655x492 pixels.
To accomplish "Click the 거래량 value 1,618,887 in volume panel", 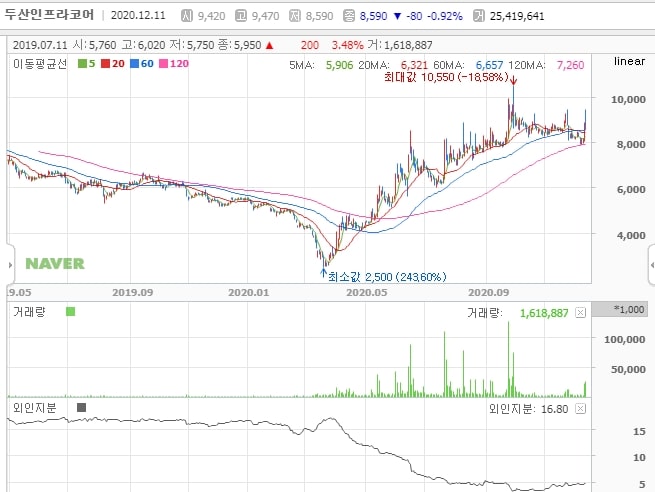I will tap(544, 313).
